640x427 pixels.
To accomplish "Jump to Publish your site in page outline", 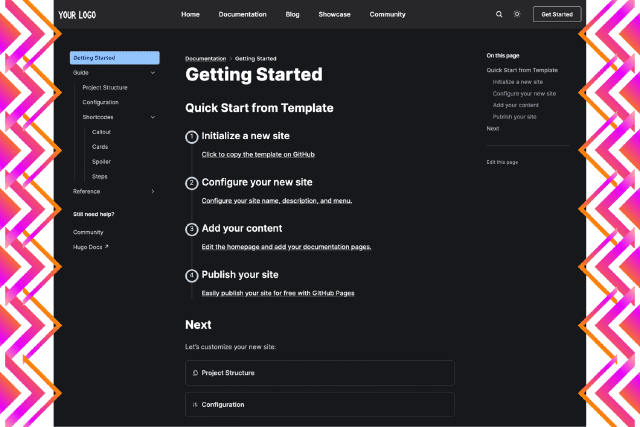I will point(514,117).
